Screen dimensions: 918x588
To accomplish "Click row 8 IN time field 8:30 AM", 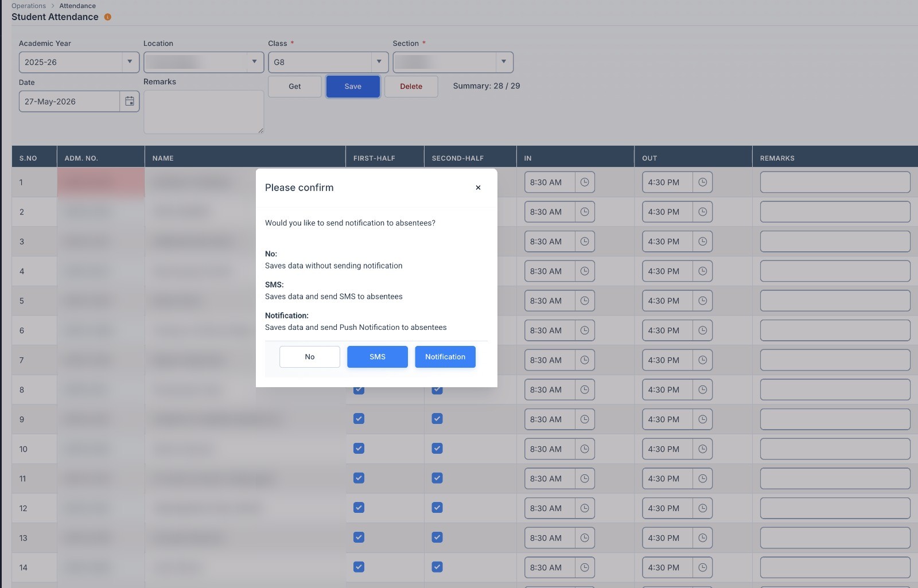I will [550, 390].
